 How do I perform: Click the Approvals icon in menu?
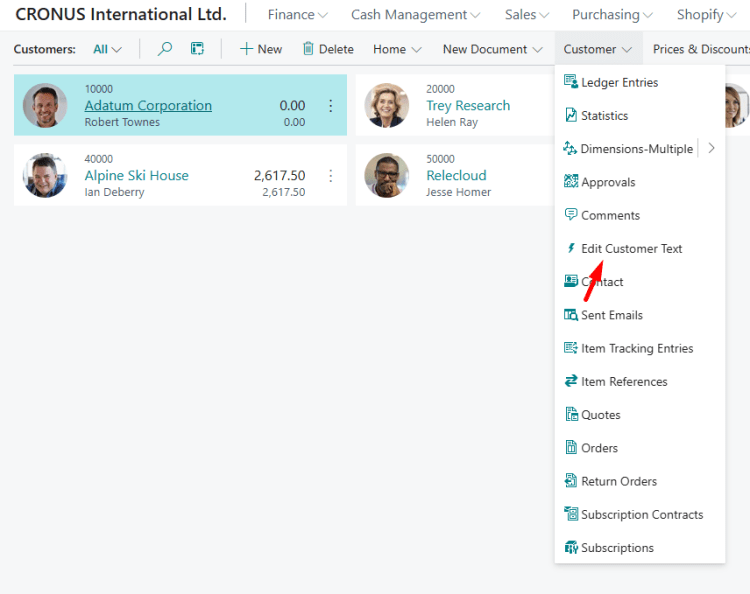coord(571,182)
